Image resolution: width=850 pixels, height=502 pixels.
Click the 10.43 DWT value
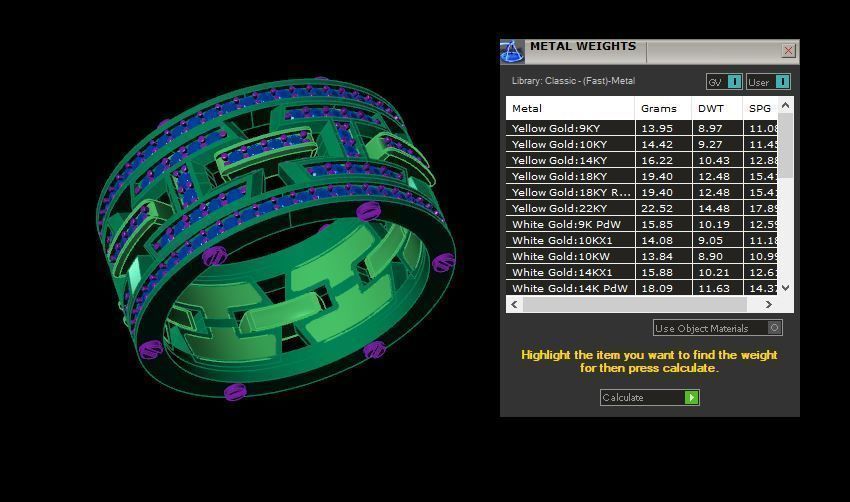pyautogui.click(x=714, y=160)
